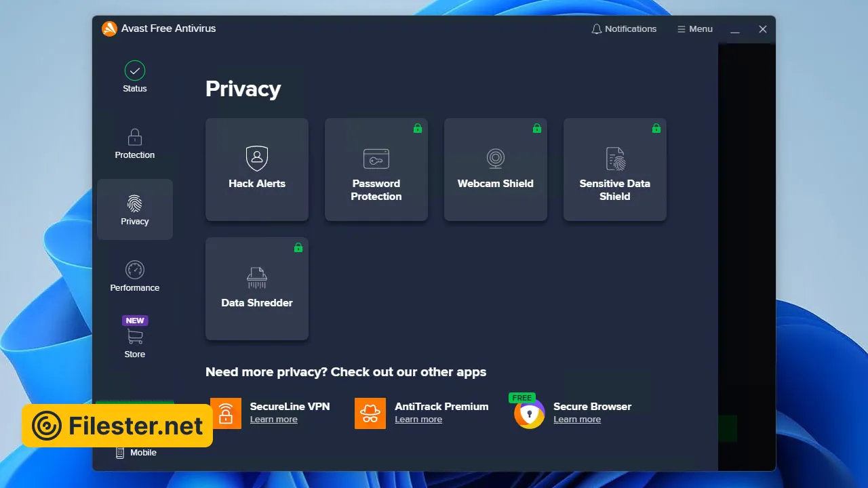The image size is (868, 488).
Task: Click the Avast logo in title bar
Action: (x=109, y=28)
